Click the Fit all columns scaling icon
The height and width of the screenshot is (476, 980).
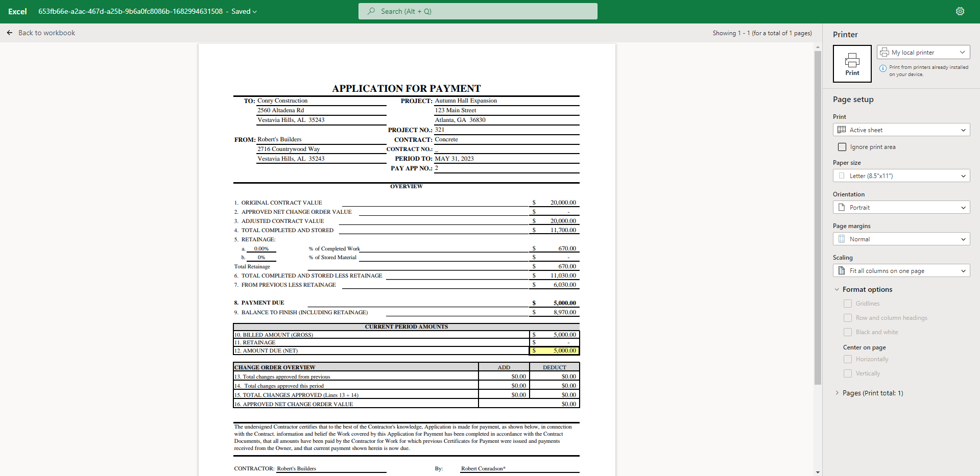(x=842, y=270)
